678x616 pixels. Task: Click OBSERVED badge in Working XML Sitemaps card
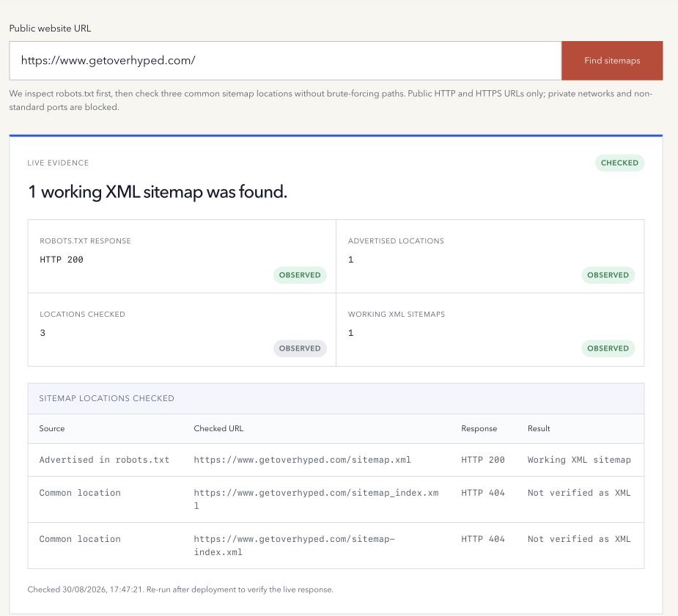(608, 348)
